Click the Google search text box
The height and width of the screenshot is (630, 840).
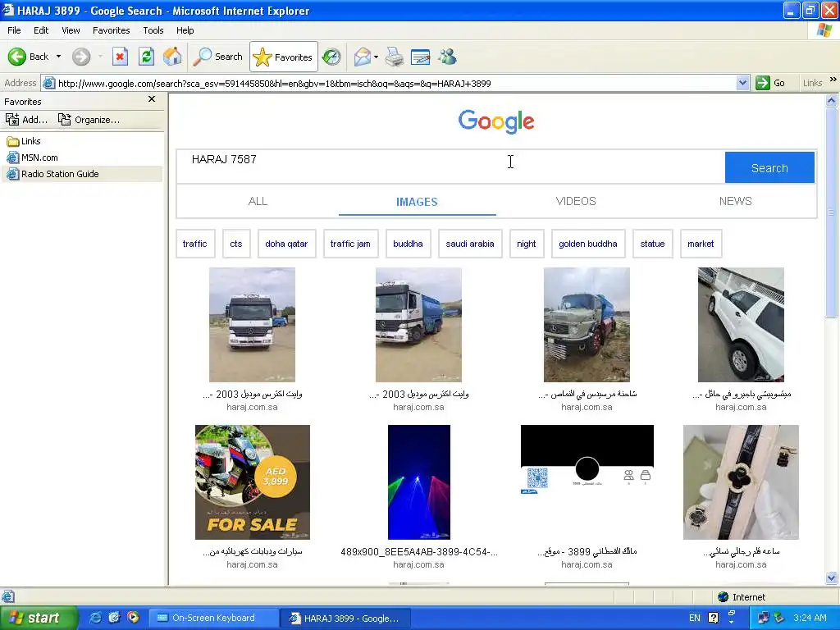450,167
